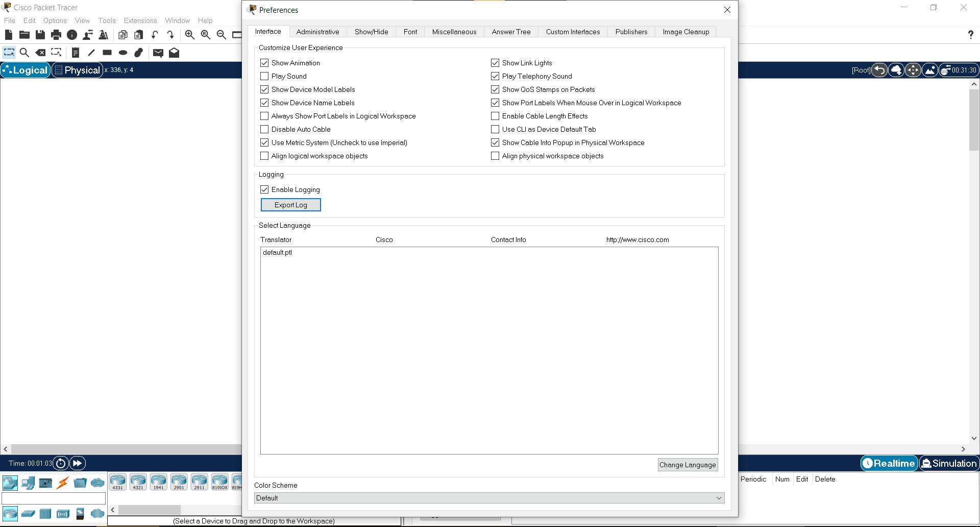
Task: Choose the Draw Rectangle tool
Action: coord(107,53)
